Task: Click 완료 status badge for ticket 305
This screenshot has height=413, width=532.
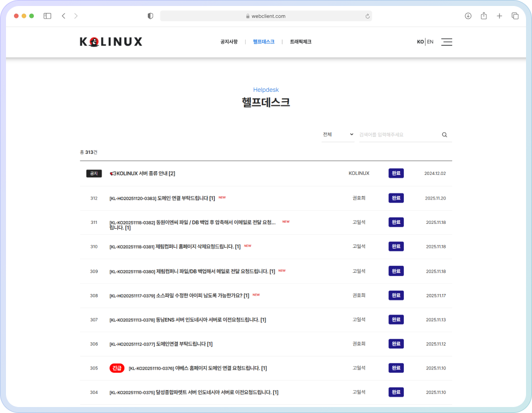Action: pos(396,368)
